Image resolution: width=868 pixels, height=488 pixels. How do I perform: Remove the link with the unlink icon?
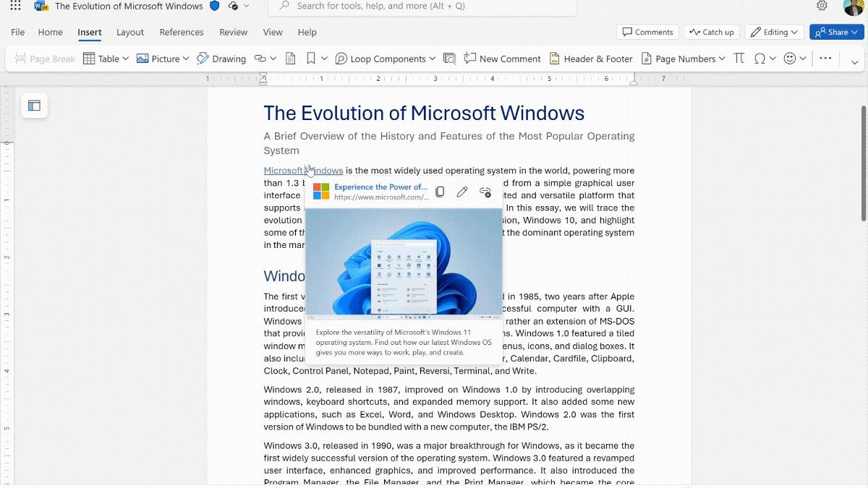(x=485, y=192)
